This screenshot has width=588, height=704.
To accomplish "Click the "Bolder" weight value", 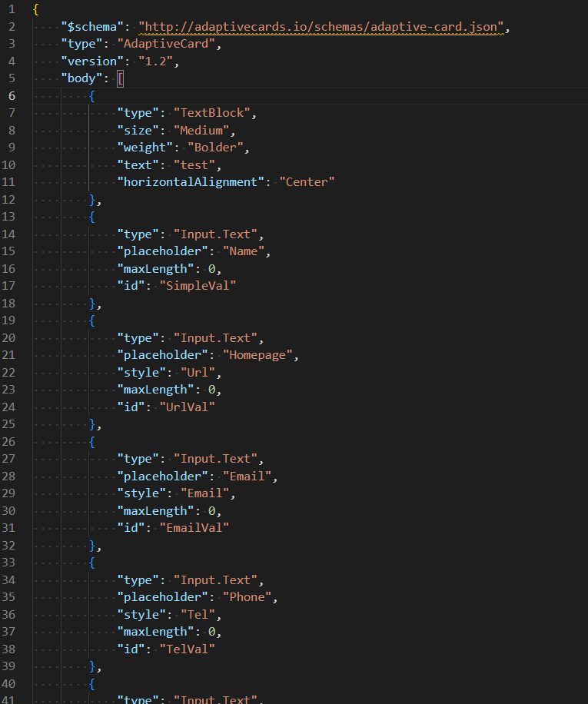I will coord(215,148).
